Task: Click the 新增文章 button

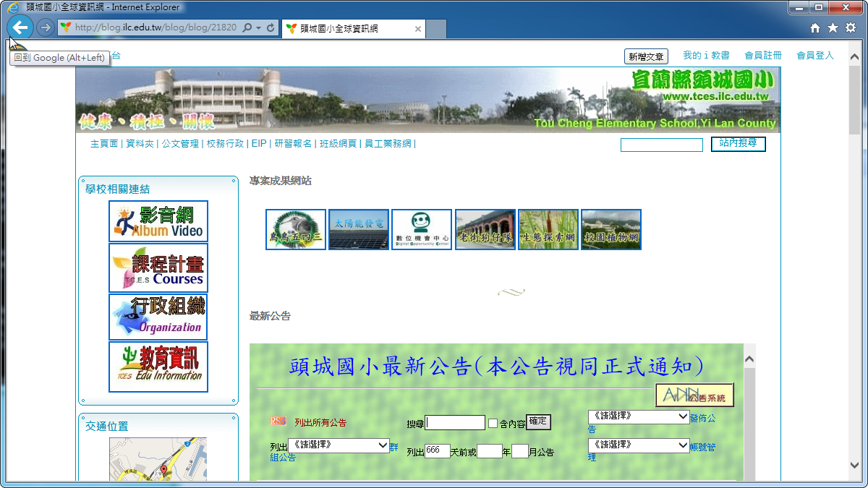Action: coord(645,56)
